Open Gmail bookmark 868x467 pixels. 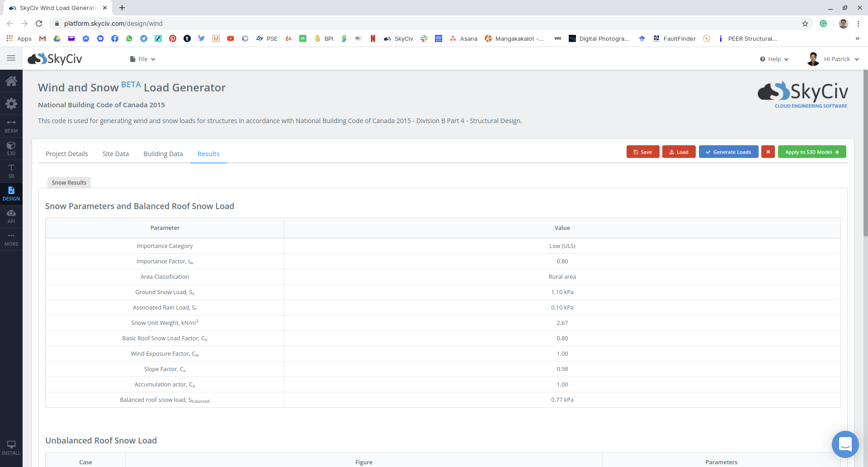[x=42, y=38]
